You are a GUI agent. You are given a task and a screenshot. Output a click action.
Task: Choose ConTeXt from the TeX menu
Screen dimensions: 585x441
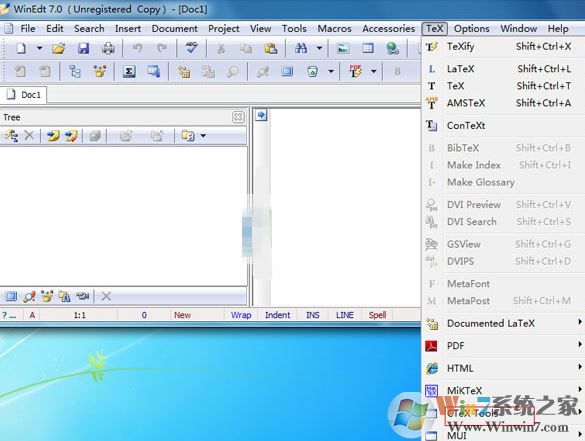pyautogui.click(x=504, y=126)
